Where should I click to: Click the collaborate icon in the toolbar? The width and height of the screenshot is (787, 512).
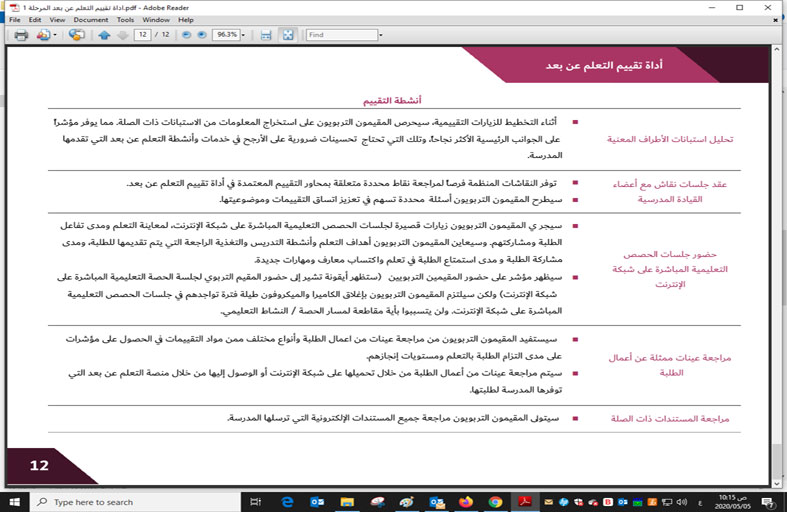pyautogui.click(x=77, y=35)
